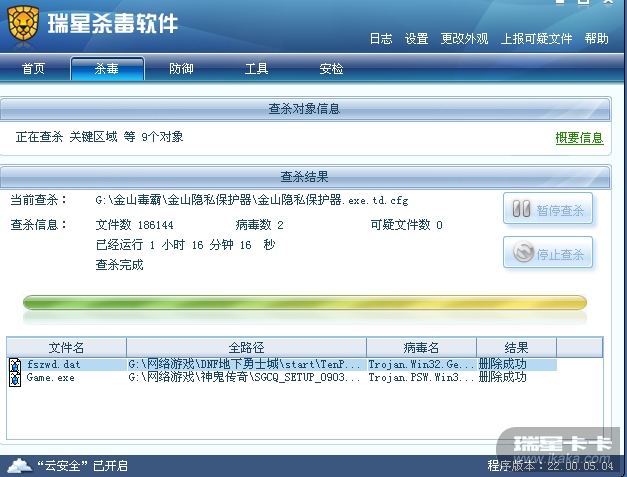Image resolution: width=627 pixels, height=477 pixels.
Task: Click the 程序版本 number in status bar
Action: click(x=550, y=466)
